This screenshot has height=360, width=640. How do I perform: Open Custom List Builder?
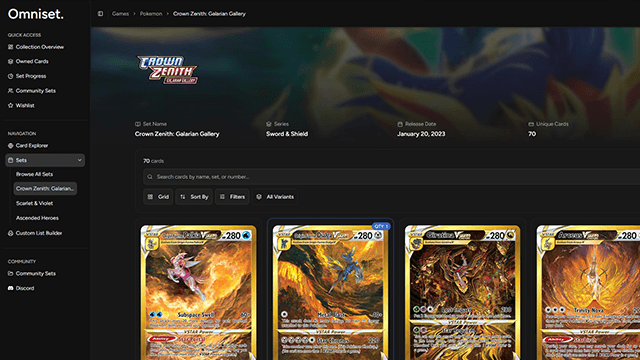click(39, 233)
